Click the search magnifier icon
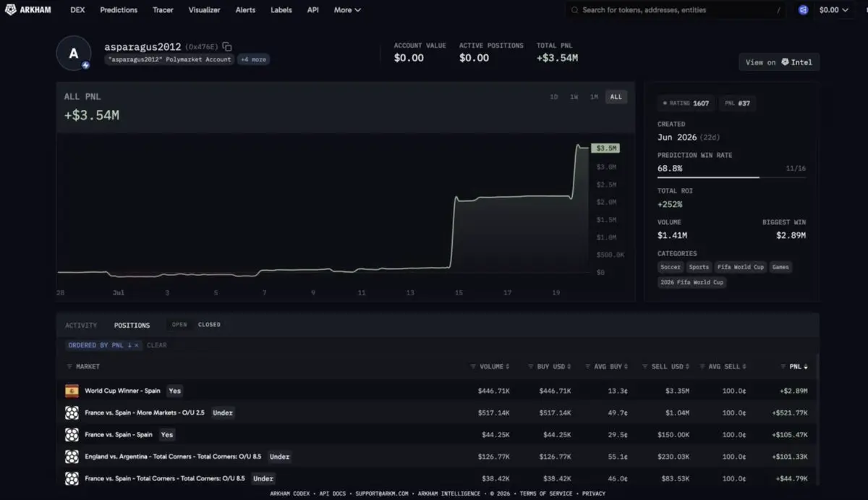 575,10
